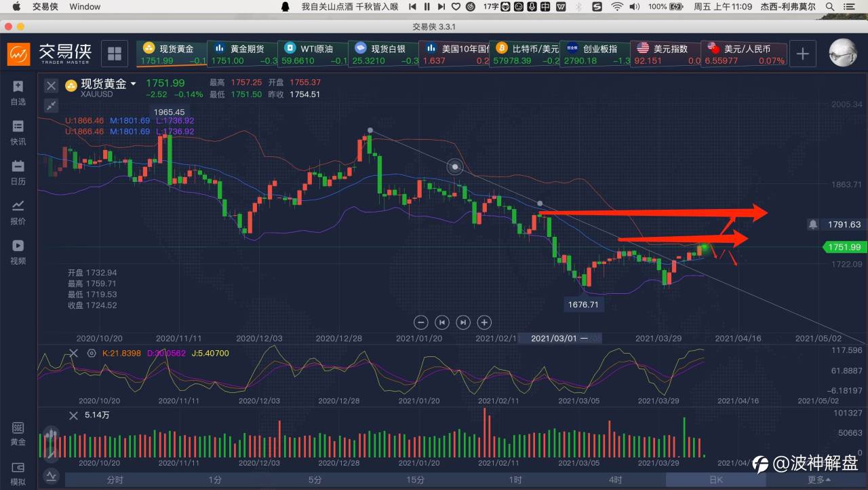Toggle the chart shrink arrows button
This screenshot has width=868, height=490.
click(x=52, y=105)
